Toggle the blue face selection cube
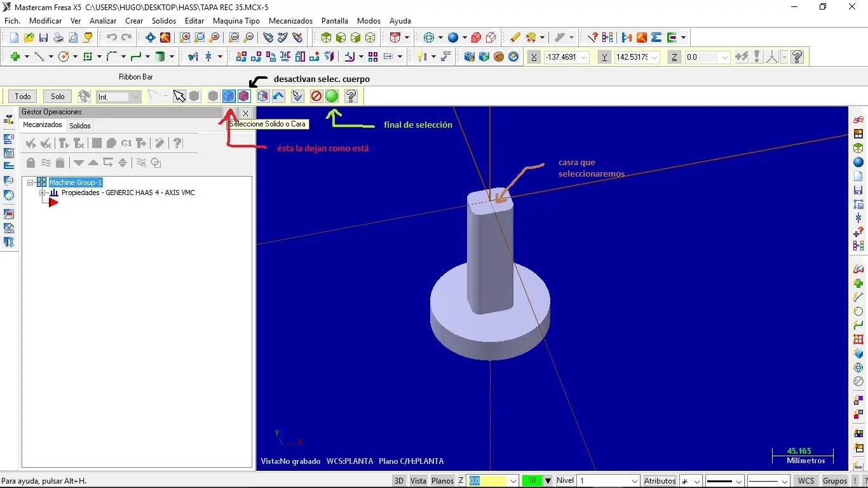 pyautogui.click(x=229, y=96)
